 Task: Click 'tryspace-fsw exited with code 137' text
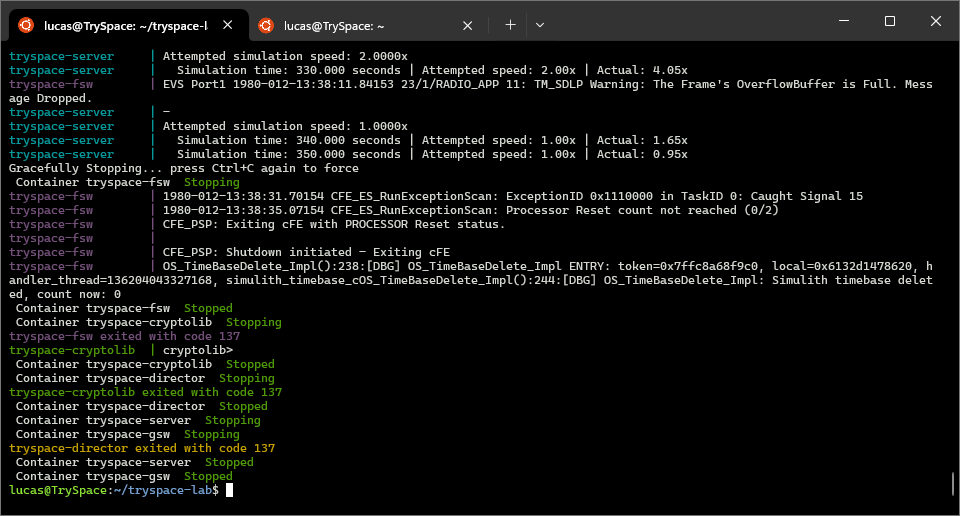124,337
